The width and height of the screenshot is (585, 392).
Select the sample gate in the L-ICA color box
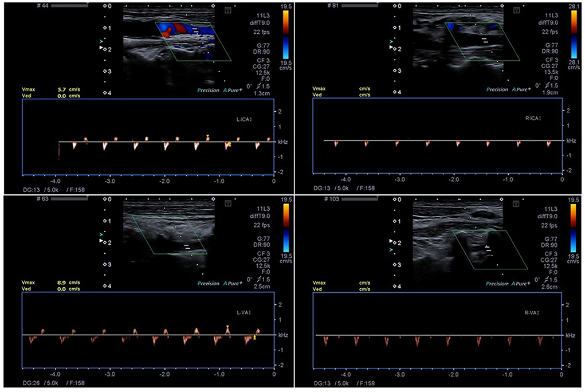196,29
